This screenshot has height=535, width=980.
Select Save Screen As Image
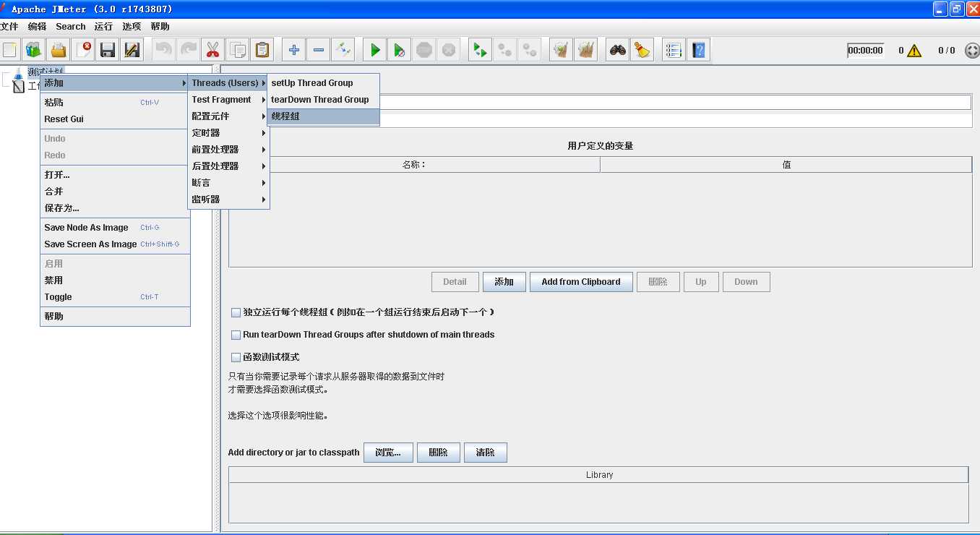[x=115, y=244]
